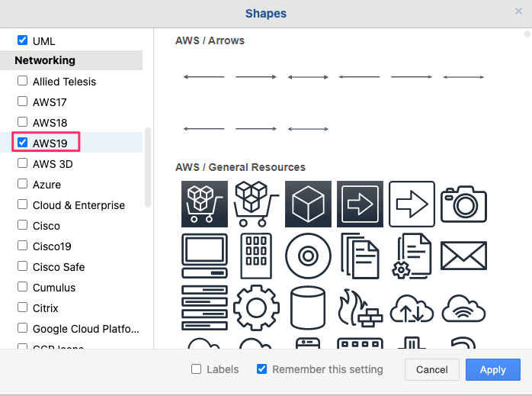Click the last arrow in the first arrows row
Viewport: 532px width, 396px height.
click(x=463, y=77)
